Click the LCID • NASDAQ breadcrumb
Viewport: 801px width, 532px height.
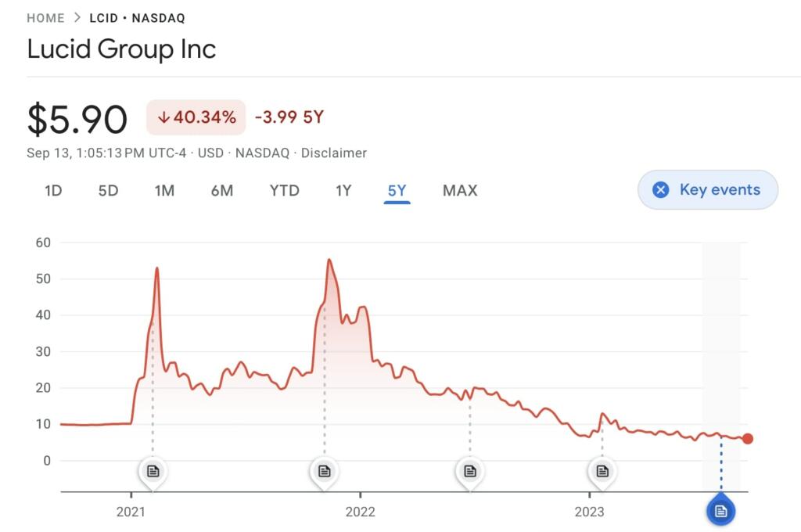[x=138, y=18]
